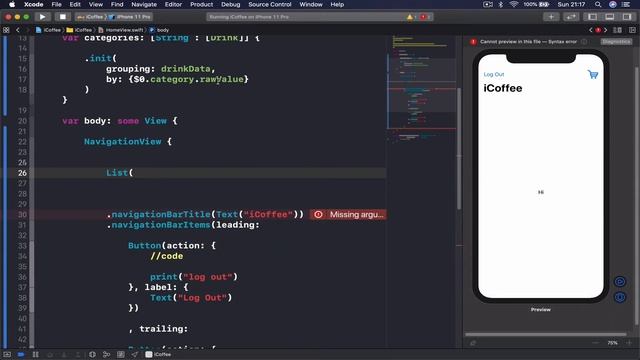Toggle the Navigator panel visibility
The height and width of the screenshot is (360, 640).
[x=592, y=17]
